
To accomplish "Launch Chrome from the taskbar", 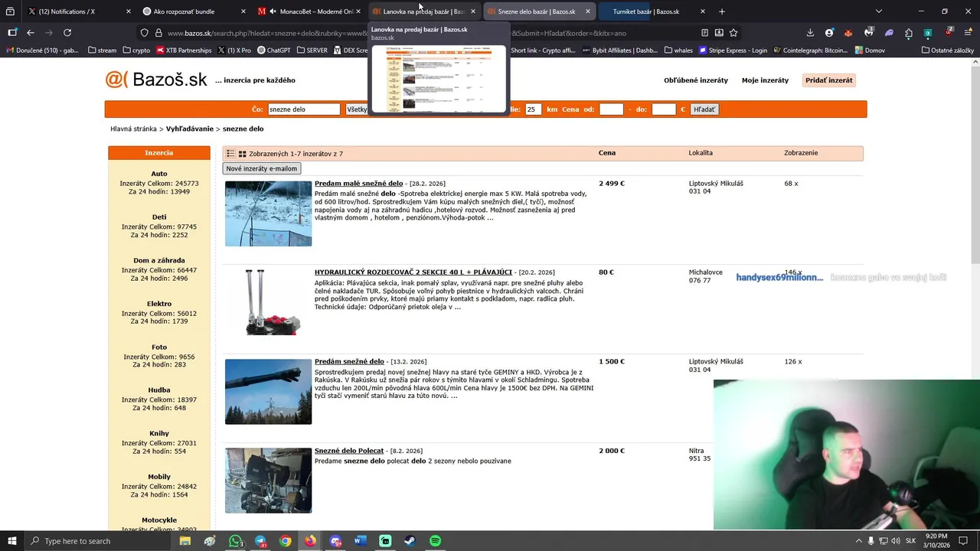I will 286,541.
